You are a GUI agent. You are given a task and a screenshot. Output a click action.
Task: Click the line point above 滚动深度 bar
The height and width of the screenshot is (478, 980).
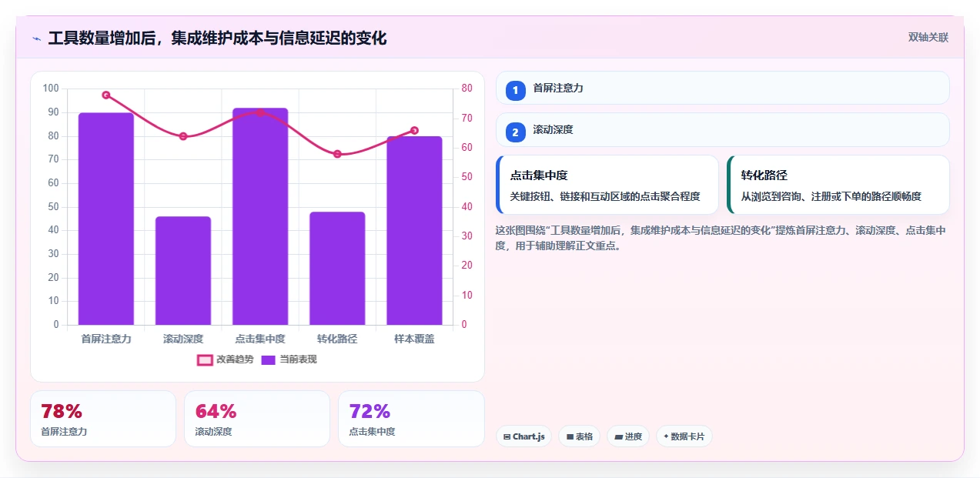183,136
